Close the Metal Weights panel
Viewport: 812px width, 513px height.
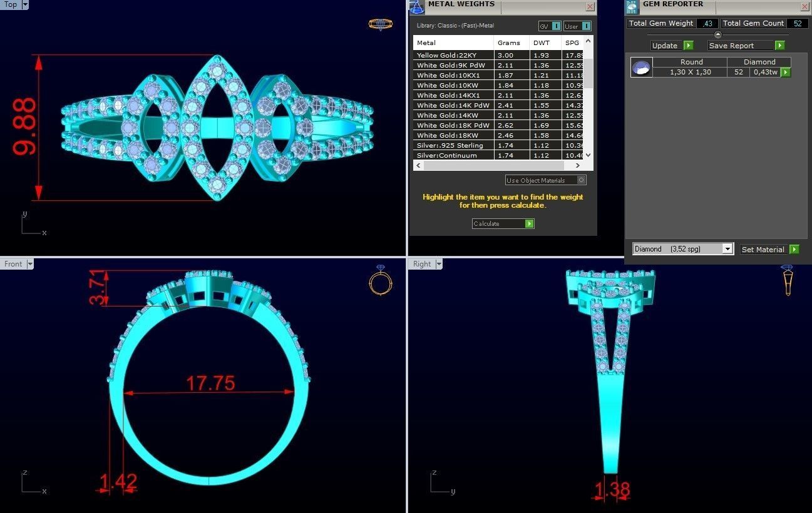coord(590,6)
